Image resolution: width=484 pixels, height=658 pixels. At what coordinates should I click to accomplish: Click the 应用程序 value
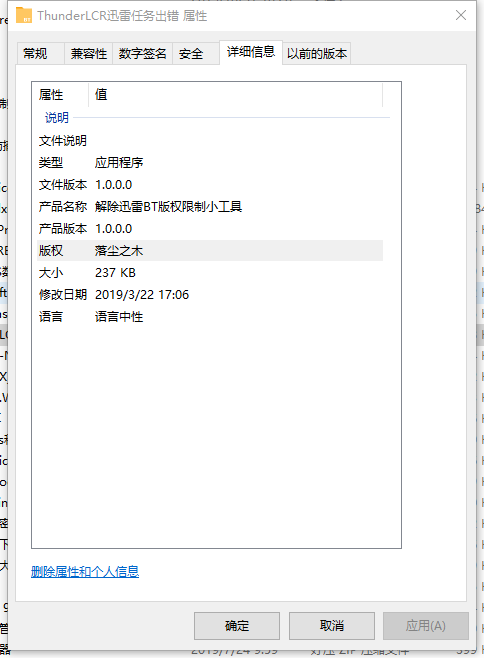(x=119, y=162)
